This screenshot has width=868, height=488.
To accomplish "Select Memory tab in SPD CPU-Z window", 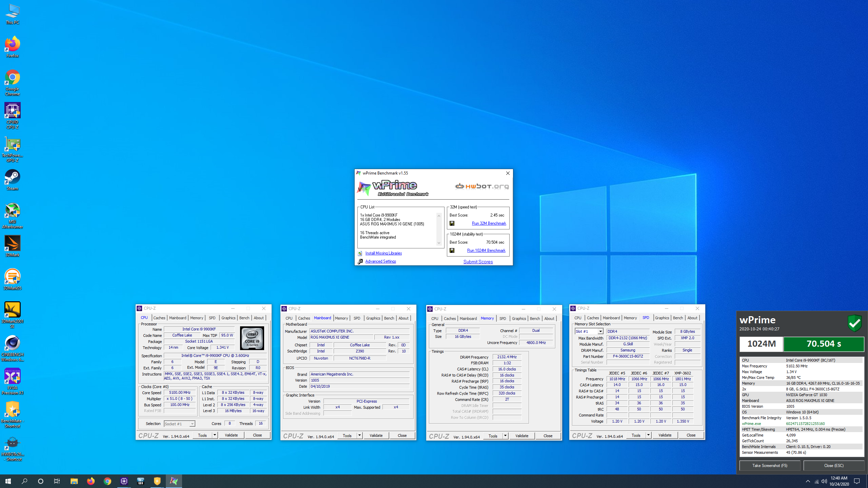I will (630, 318).
